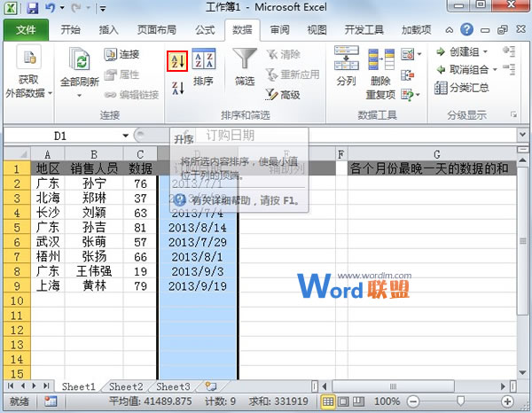Screen dimensions: 532x413
Task: Switch to Developer (开发工具) tab
Action: (364, 30)
